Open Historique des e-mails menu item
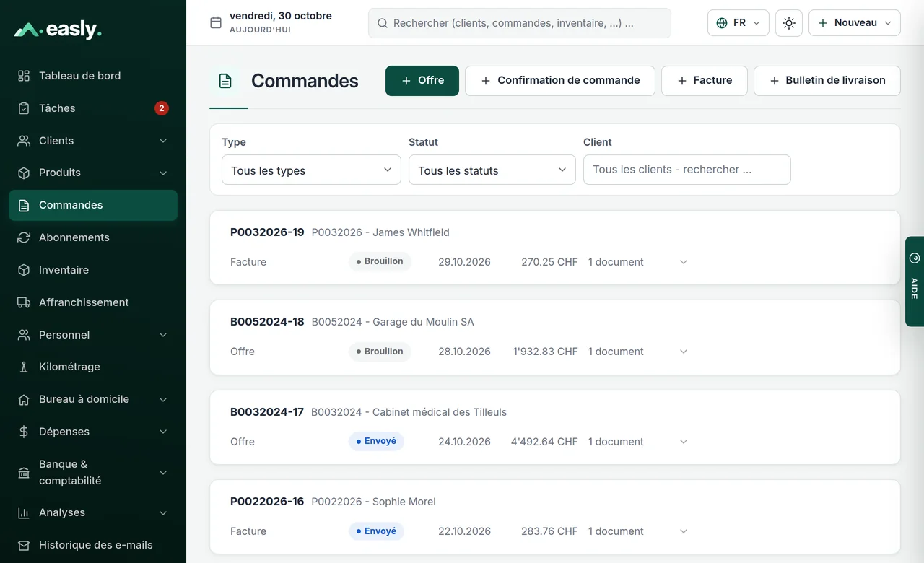The height and width of the screenshot is (563, 924). pos(93,545)
